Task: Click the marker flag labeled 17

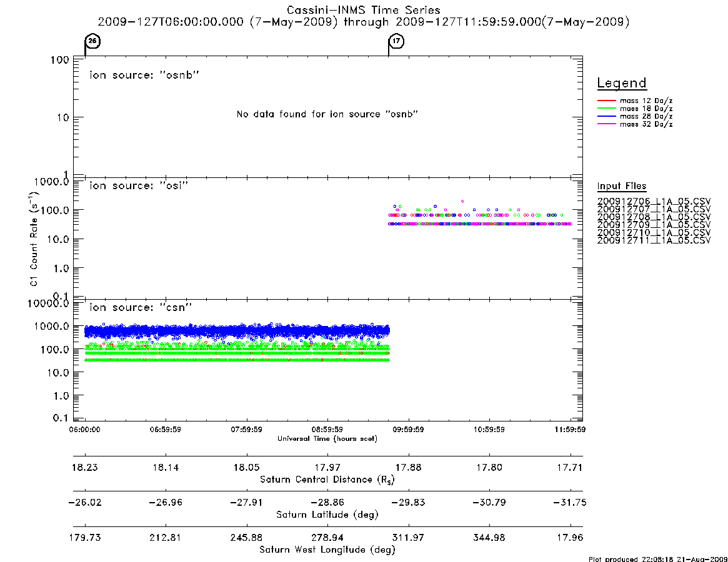Action: pos(396,41)
